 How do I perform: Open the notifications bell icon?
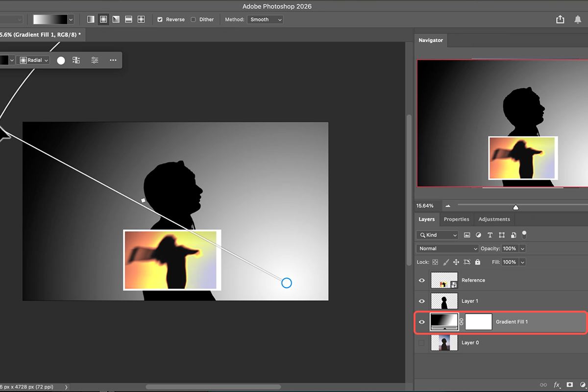click(578, 20)
